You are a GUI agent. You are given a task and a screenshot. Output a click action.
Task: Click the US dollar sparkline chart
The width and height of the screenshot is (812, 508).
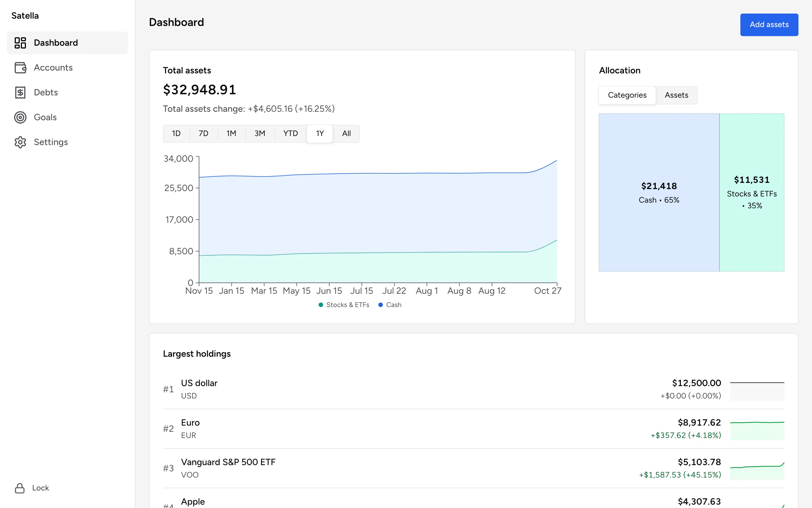click(757, 391)
